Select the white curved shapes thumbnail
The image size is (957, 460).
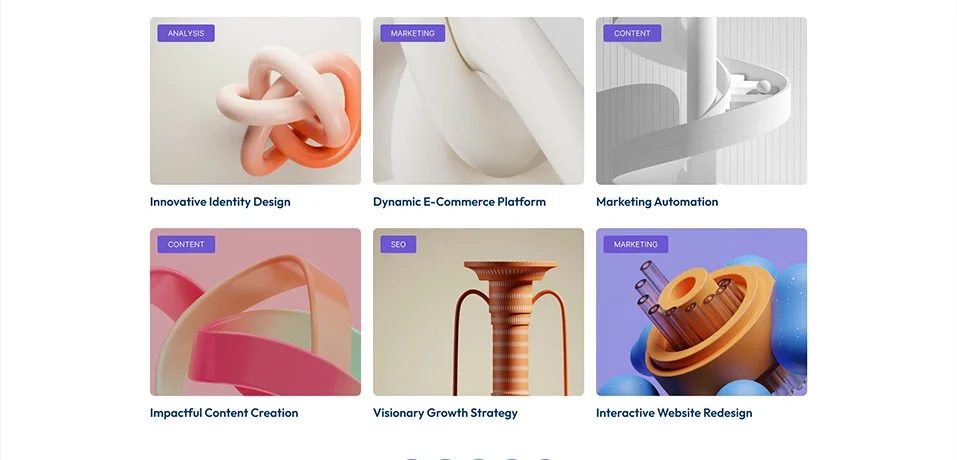[x=478, y=101]
